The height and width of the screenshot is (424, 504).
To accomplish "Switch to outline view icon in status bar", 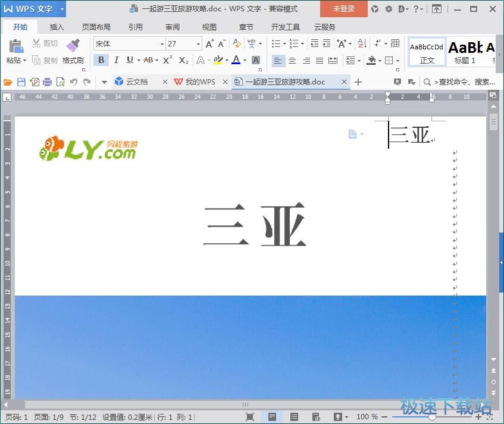I will pos(294,417).
